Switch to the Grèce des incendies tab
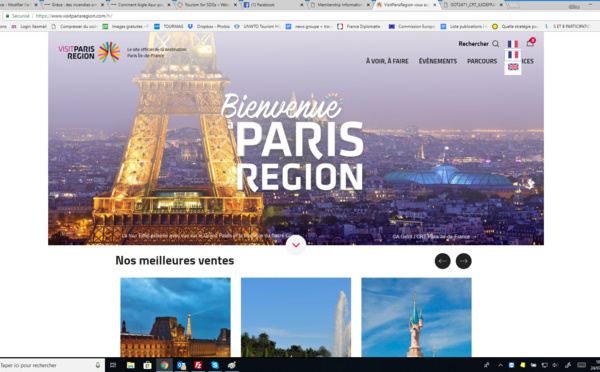The height and width of the screenshot is (372, 600). coord(73,5)
